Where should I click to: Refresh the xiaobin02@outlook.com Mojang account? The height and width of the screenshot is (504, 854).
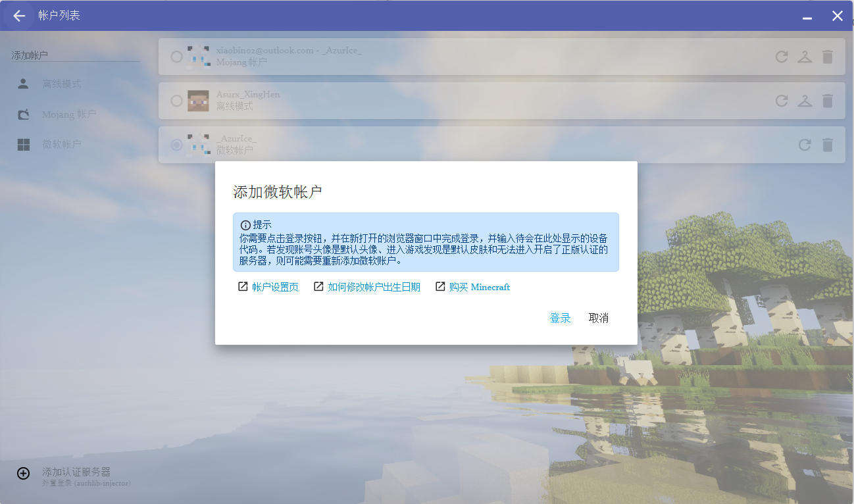782,57
